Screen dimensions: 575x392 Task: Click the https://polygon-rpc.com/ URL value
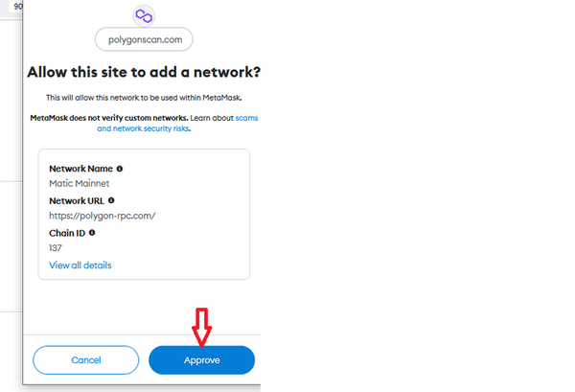[103, 216]
